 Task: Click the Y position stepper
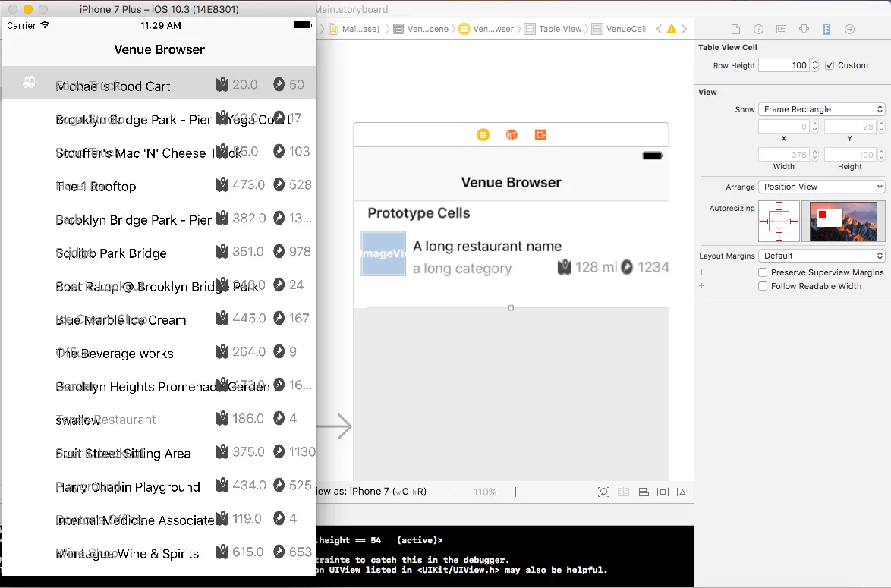pyautogui.click(x=881, y=127)
